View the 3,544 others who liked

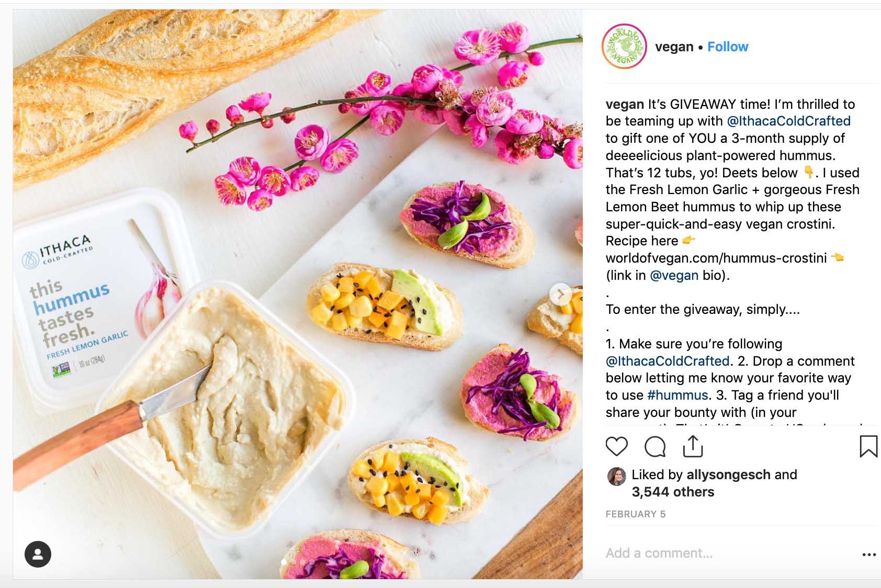(x=673, y=492)
